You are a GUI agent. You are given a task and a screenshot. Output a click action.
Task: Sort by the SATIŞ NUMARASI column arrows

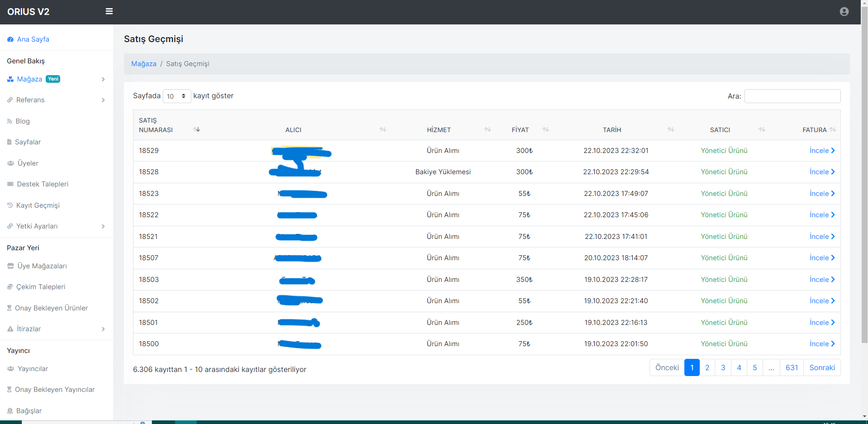[x=197, y=130]
